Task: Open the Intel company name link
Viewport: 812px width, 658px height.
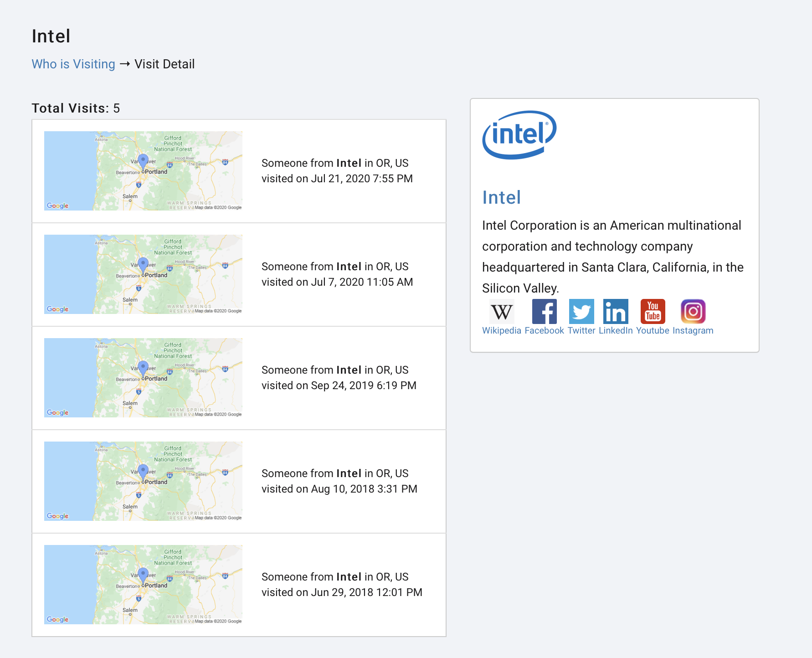Action: [501, 197]
